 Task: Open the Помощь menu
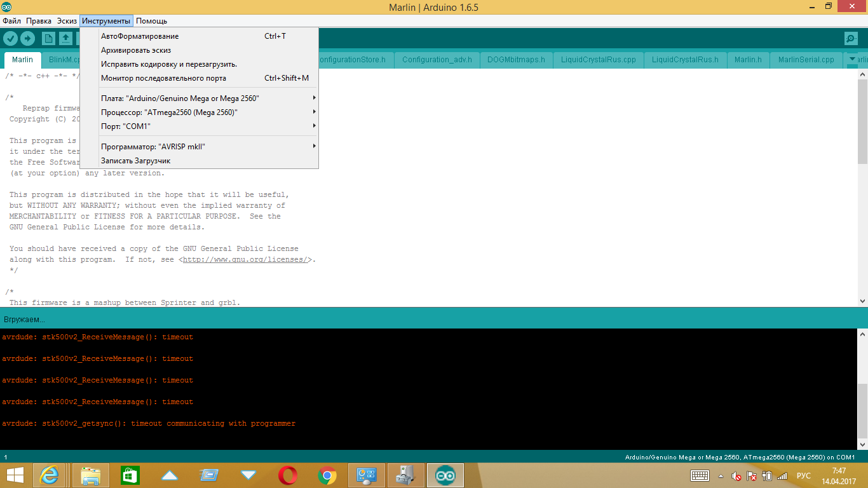151,21
